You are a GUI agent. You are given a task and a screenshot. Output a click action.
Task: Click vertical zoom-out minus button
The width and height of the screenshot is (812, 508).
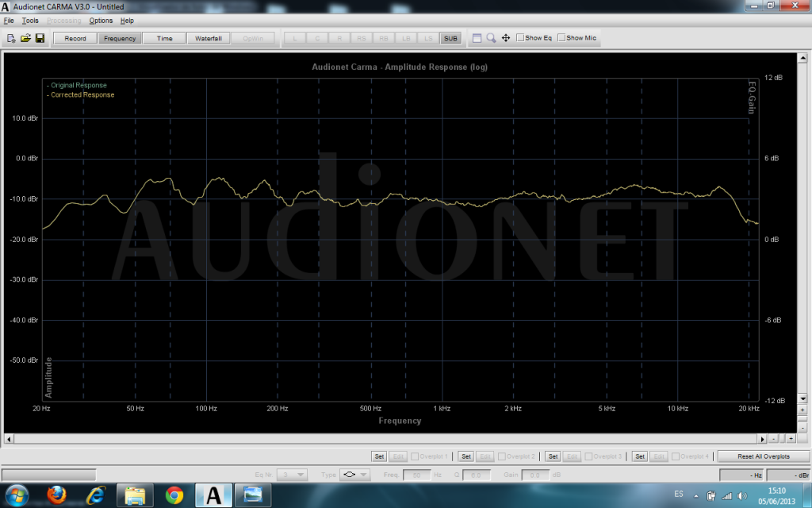tap(802, 428)
